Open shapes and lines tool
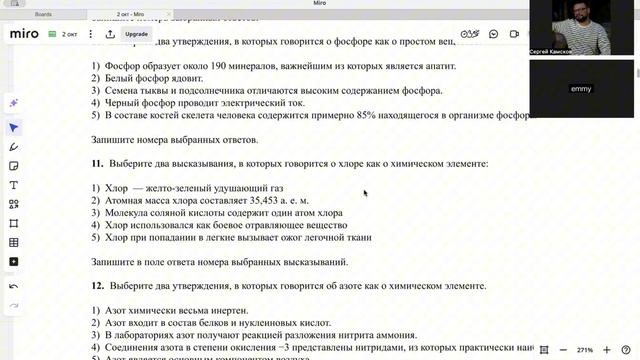Screen dimensions: 640x360 (x=13, y=204)
